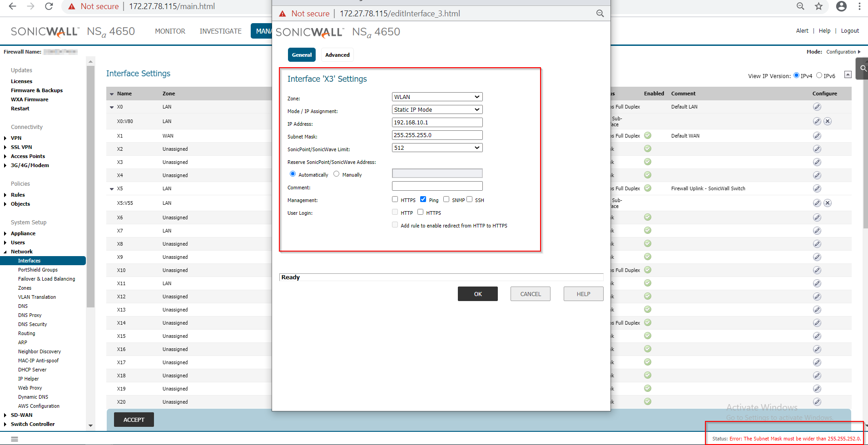Open the search panel magnifier on right edge
Image resolution: width=868 pixels, height=445 pixels.
coord(863,69)
